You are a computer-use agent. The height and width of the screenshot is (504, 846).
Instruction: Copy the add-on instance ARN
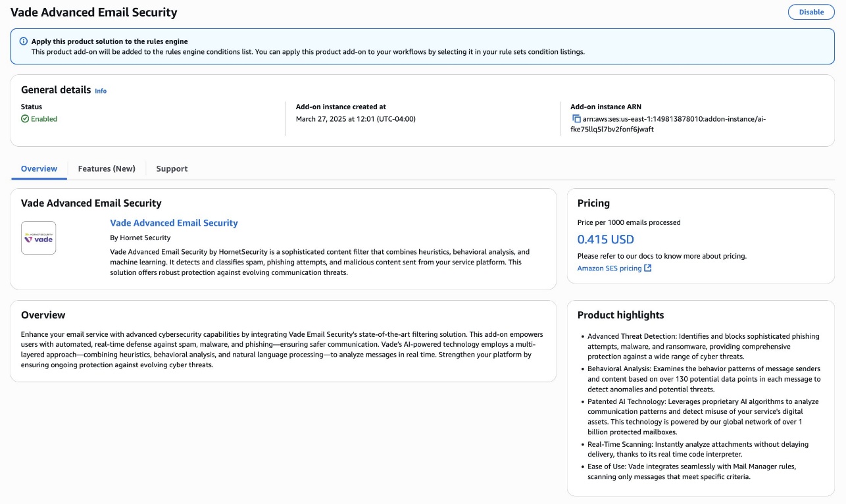576,119
